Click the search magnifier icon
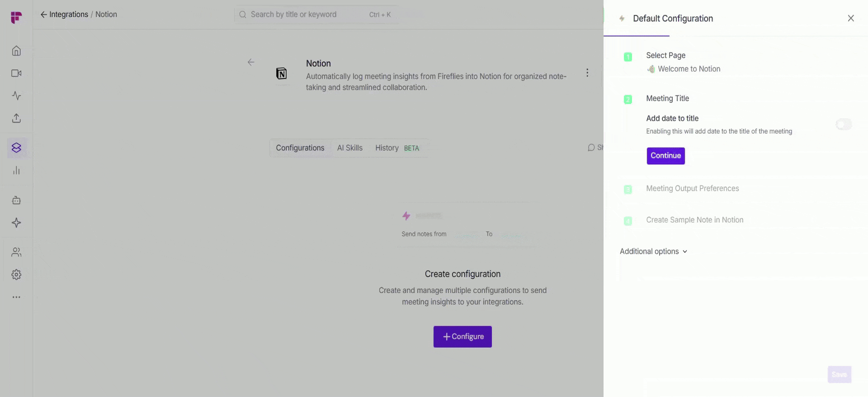Screen dimensions: 868x397 click(243, 14)
